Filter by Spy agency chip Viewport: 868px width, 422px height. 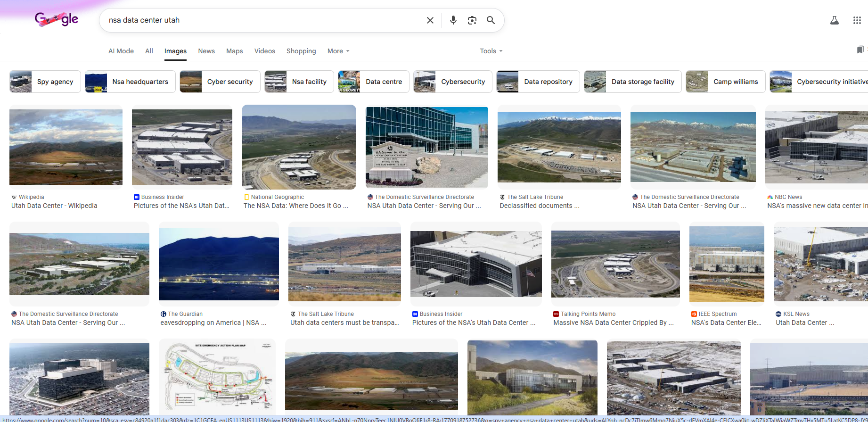[x=45, y=82]
